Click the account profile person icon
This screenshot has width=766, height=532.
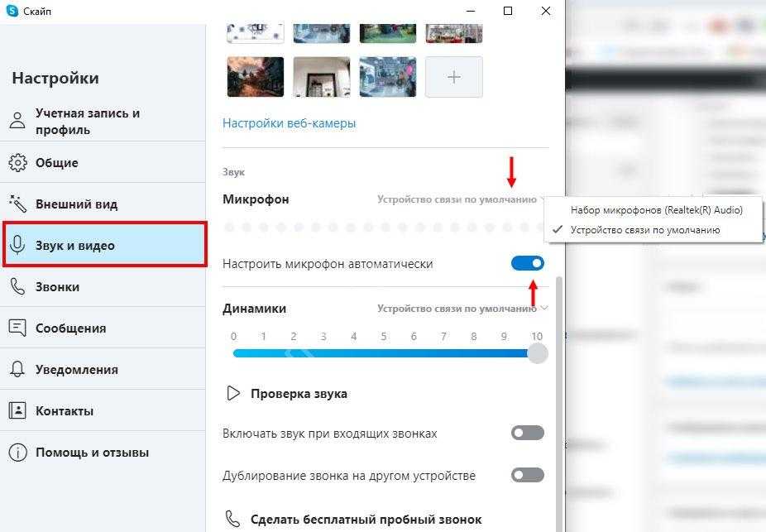(x=17, y=120)
